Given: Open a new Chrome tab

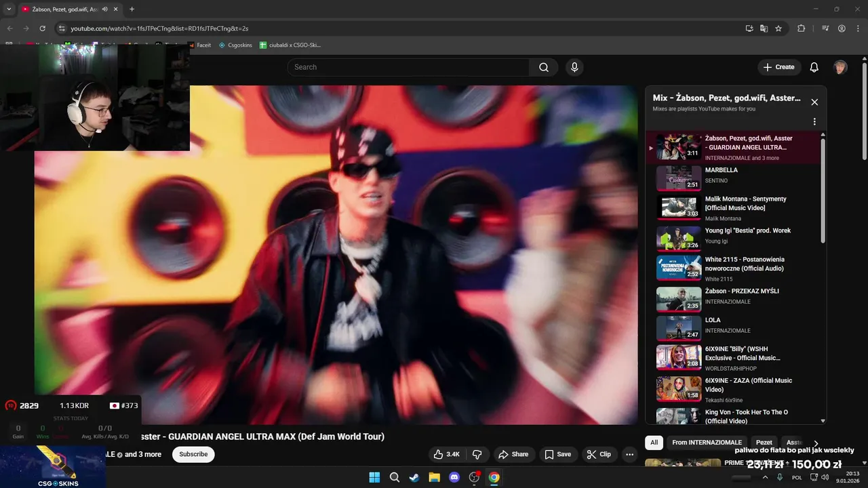Looking at the screenshot, I should click(132, 9).
